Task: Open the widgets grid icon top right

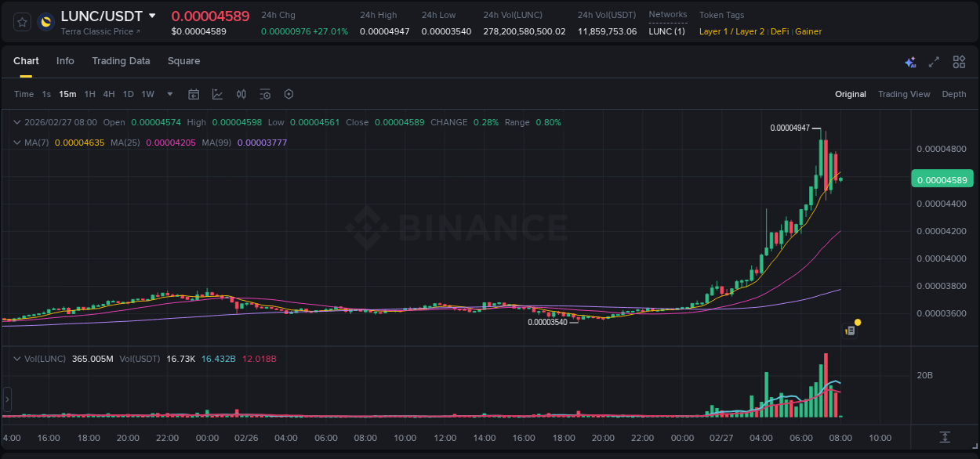Action: pyautogui.click(x=958, y=61)
